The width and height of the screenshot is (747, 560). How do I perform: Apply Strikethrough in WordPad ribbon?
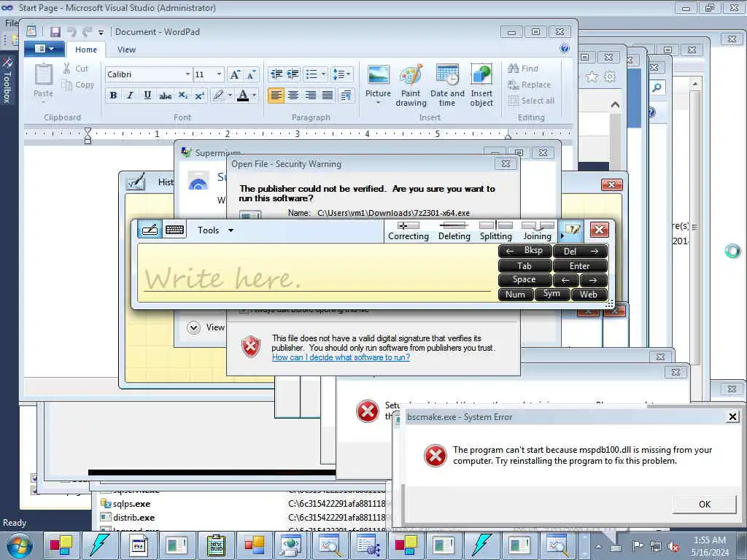165,96
